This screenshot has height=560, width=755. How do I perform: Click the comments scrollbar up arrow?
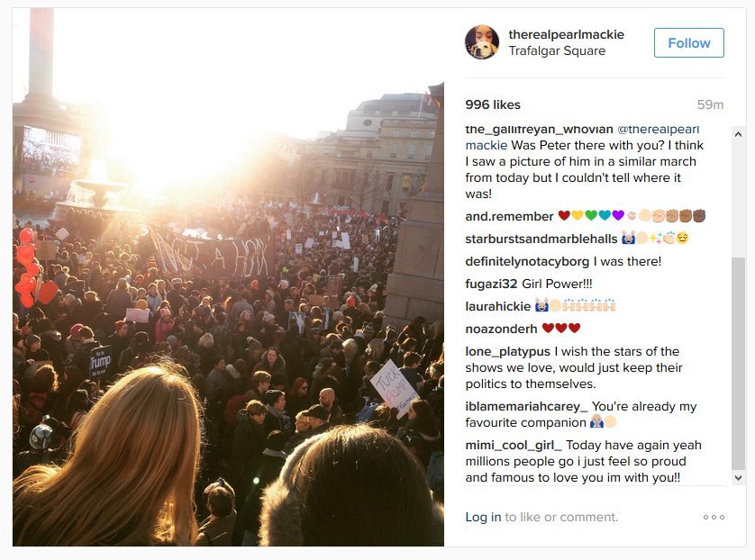point(738,134)
